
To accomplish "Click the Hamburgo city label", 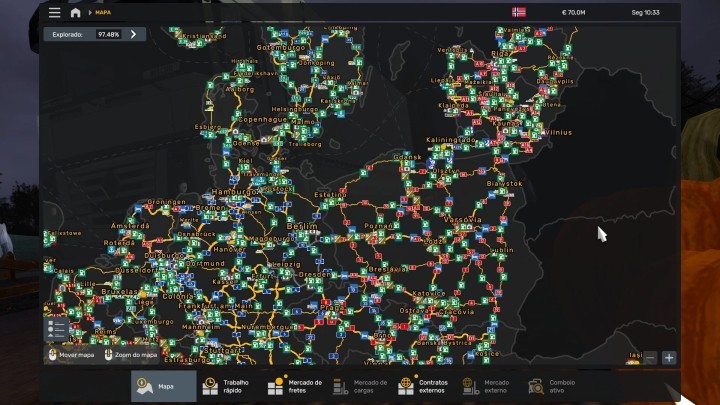I will pos(234,192).
